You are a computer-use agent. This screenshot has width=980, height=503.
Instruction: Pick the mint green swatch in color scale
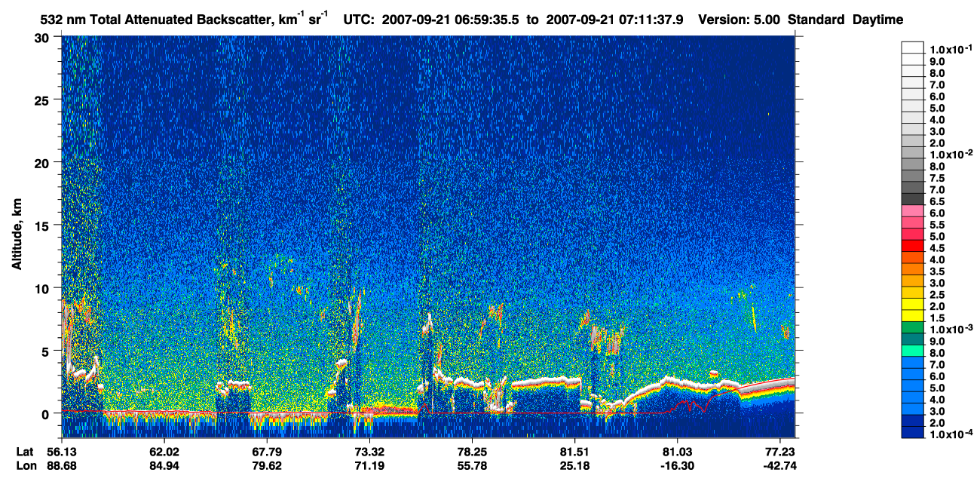coord(912,350)
